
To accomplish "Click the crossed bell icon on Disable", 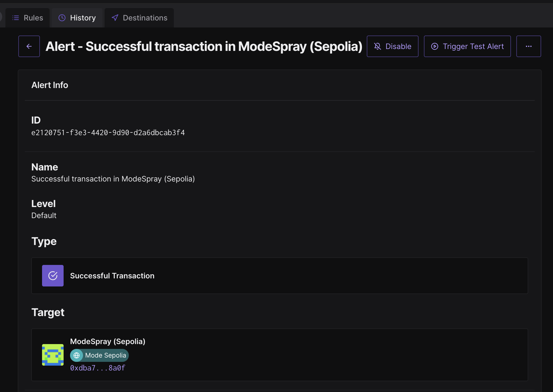I will point(378,46).
